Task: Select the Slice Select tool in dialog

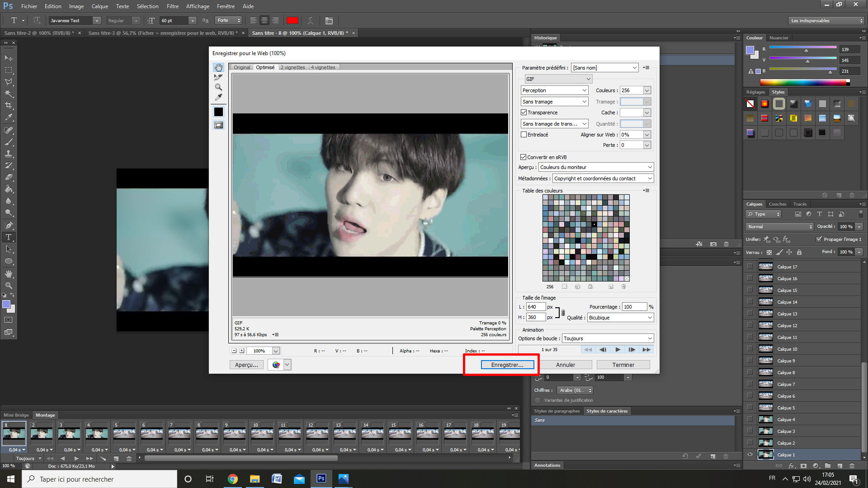Action: (218, 77)
